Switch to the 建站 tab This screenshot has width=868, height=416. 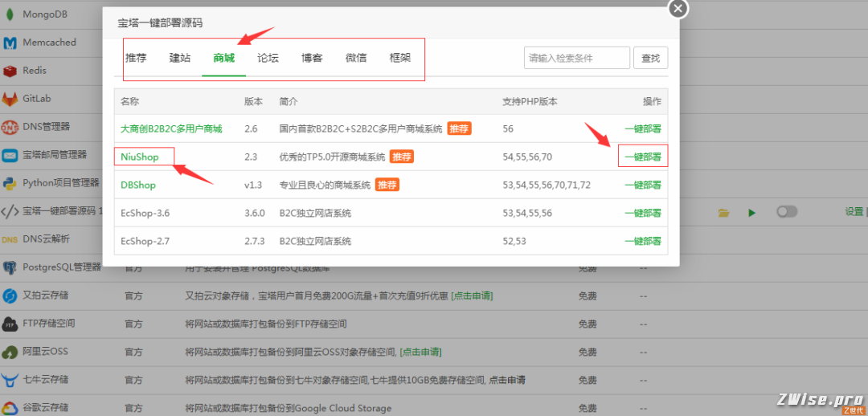pyautogui.click(x=180, y=58)
